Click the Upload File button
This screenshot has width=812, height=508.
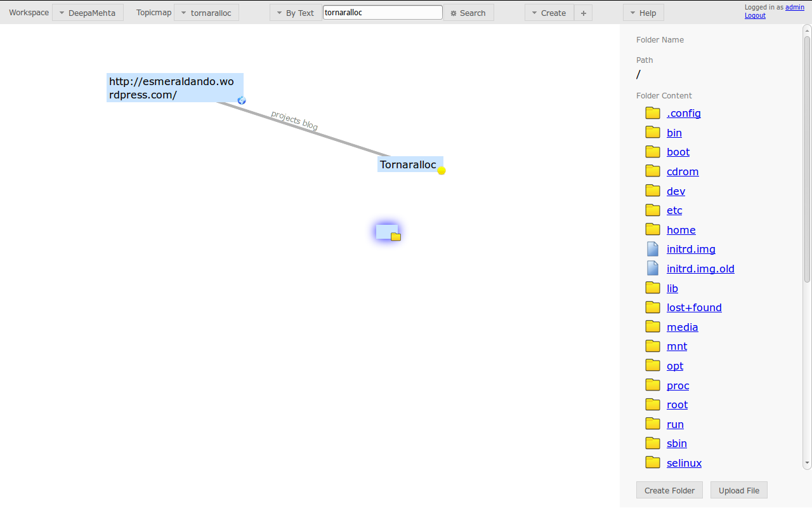click(739, 490)
